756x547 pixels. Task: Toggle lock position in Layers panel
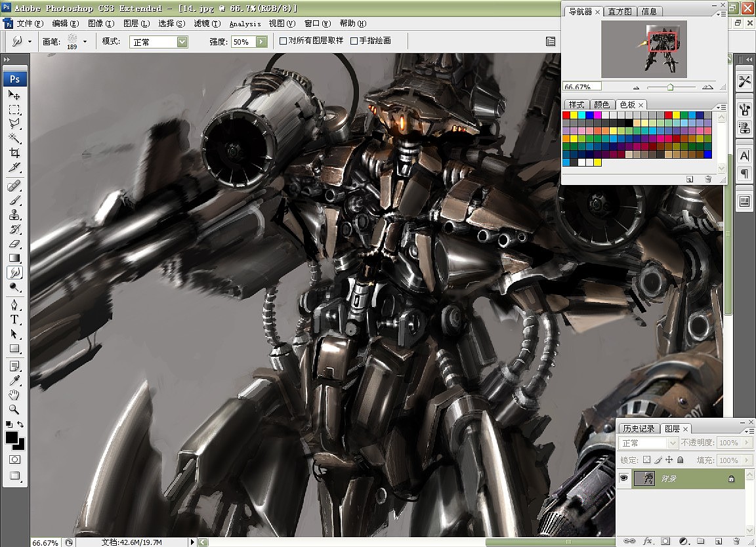[x=669, y=460]
